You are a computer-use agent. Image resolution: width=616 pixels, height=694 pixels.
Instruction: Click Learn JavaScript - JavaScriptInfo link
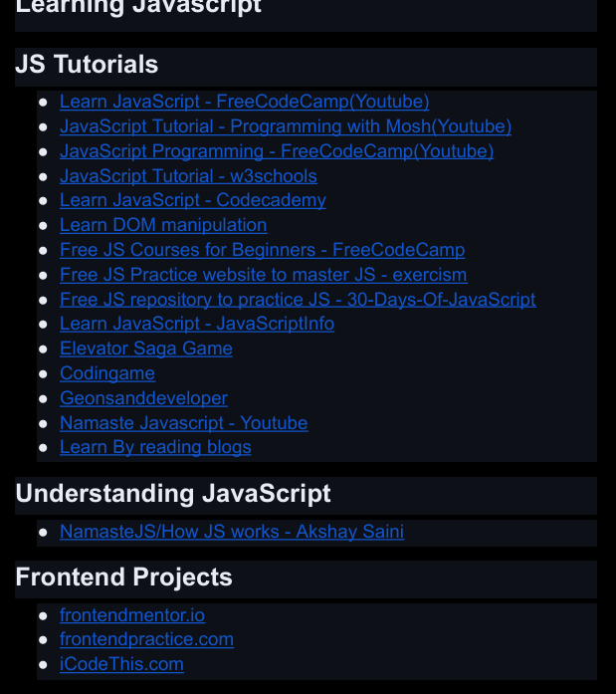pyautogui.click(x=196, y=324)
